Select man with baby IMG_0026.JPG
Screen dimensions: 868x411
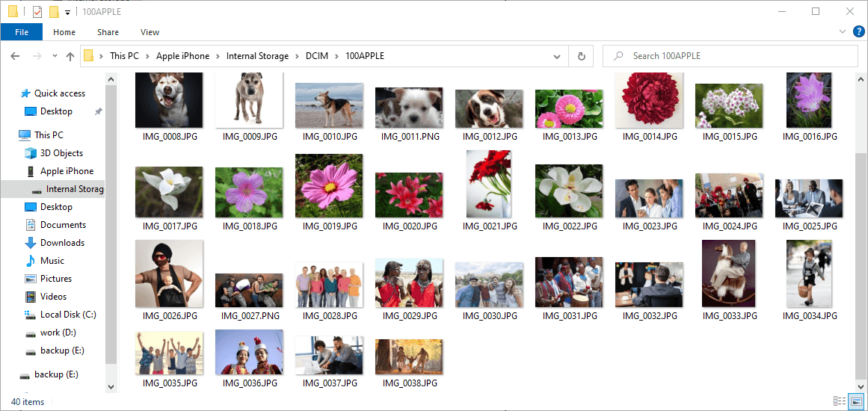click(169, 274)
